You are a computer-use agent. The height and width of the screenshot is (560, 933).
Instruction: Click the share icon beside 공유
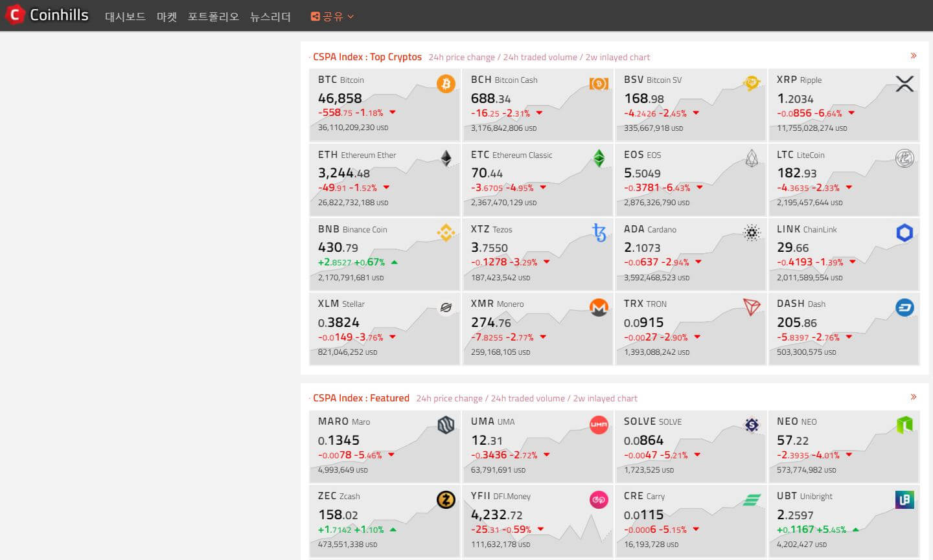point(316,17)
